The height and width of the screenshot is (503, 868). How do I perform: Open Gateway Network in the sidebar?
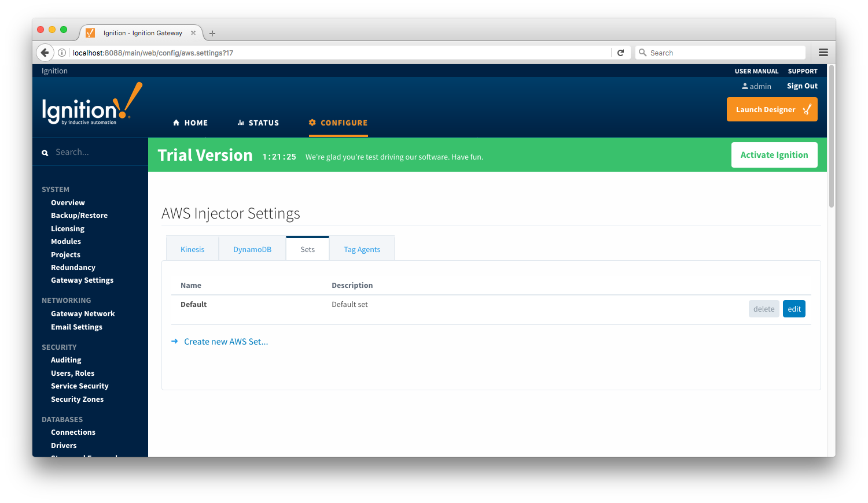83,313
